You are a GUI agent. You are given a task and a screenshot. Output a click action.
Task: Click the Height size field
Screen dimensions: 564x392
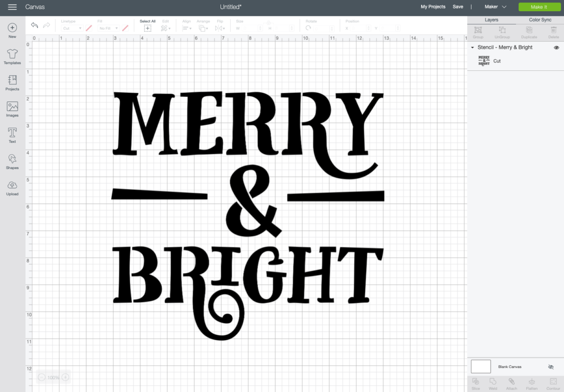pyautogui.click(x=283, y=28)
